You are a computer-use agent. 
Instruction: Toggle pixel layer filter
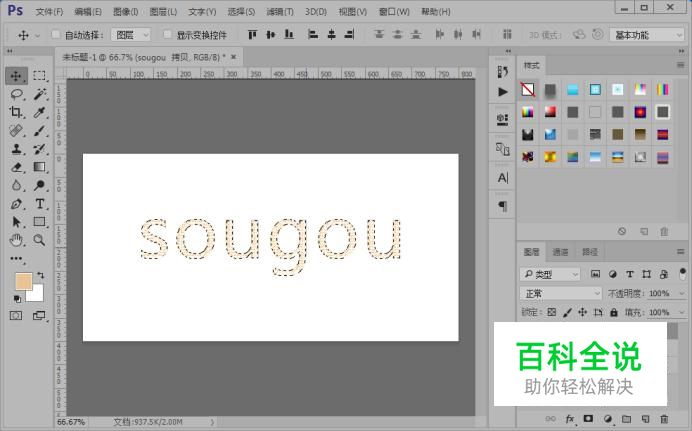click(x=595, y=274)
